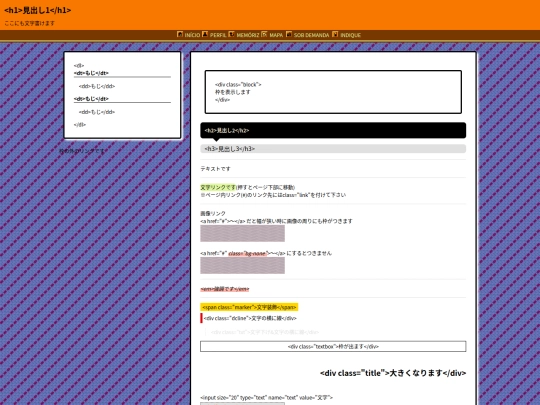Click the 画像リンク label text

click(x=213, y=214)
